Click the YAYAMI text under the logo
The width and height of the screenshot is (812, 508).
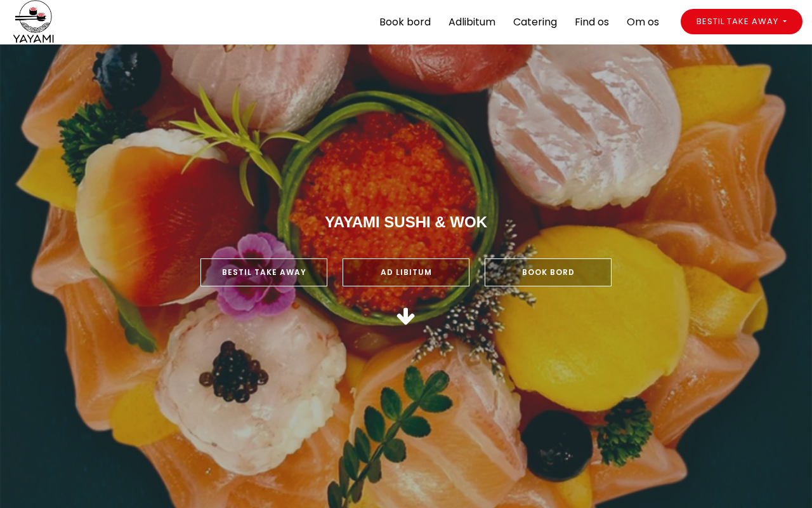point(34,38)
